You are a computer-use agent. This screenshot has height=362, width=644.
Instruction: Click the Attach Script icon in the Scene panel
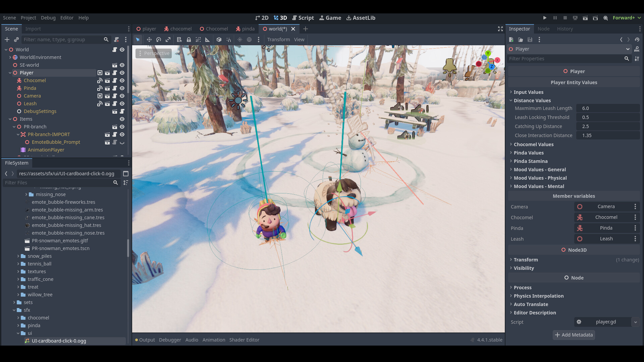[116, 40]
